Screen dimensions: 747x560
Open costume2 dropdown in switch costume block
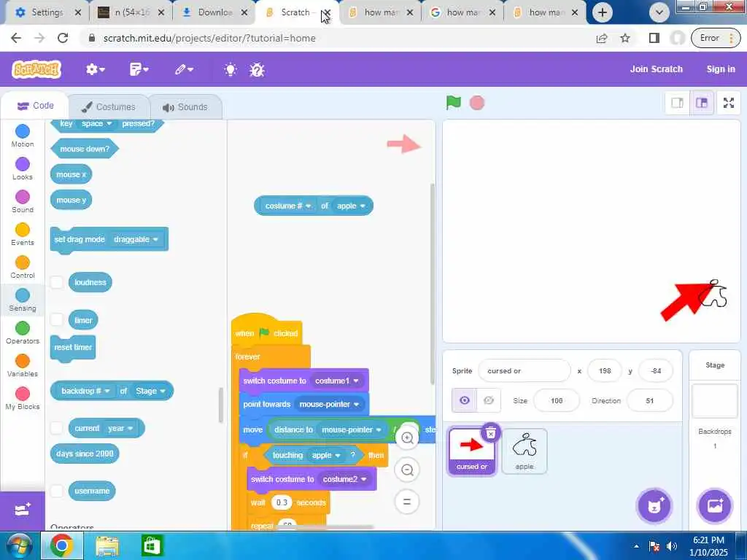pos(344,479)
